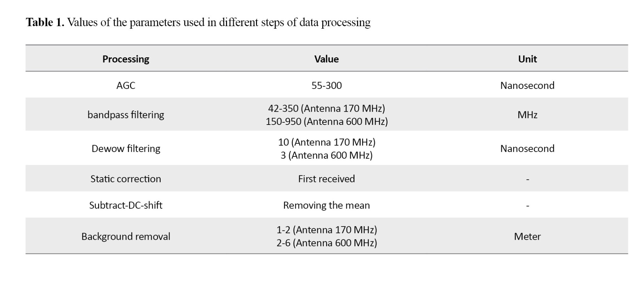
Task: Click the "Value" column header
Action: tap(327, 59)
